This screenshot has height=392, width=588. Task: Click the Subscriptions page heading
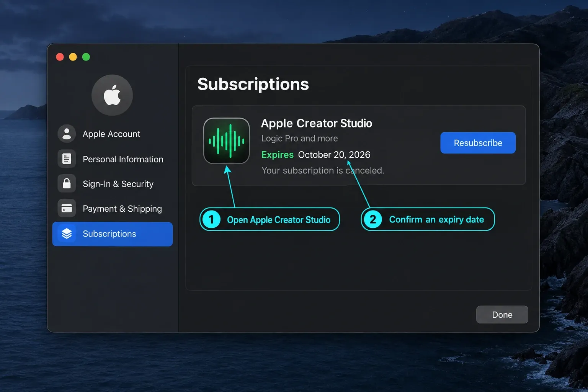(x=253, y=84)
